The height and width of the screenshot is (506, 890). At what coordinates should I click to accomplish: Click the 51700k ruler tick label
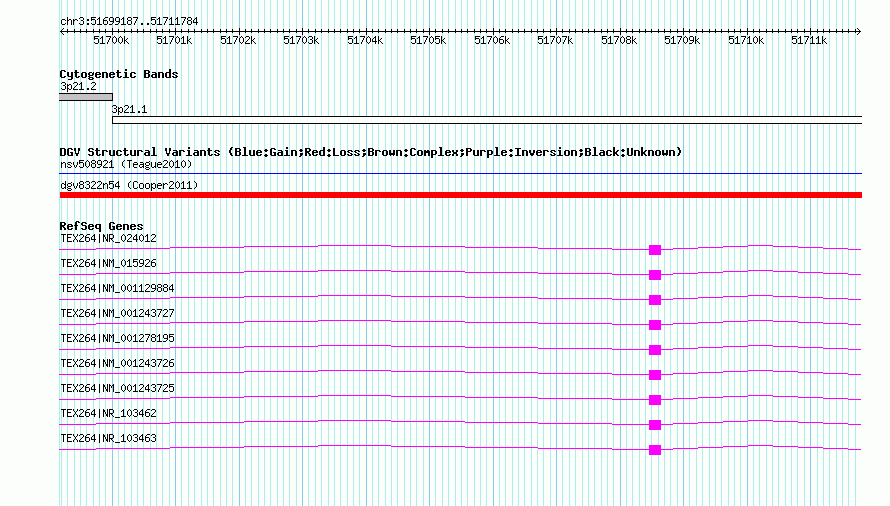click(111, 40)
